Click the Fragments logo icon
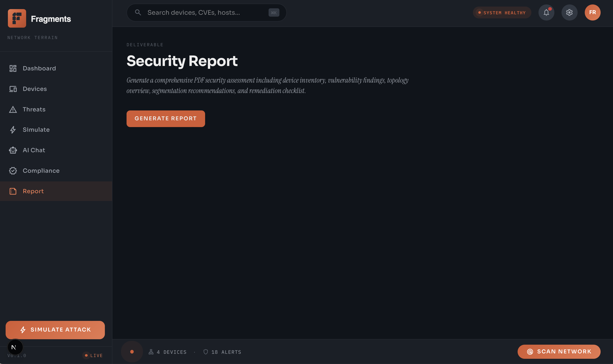613x364 pixels. click(17, 18)
